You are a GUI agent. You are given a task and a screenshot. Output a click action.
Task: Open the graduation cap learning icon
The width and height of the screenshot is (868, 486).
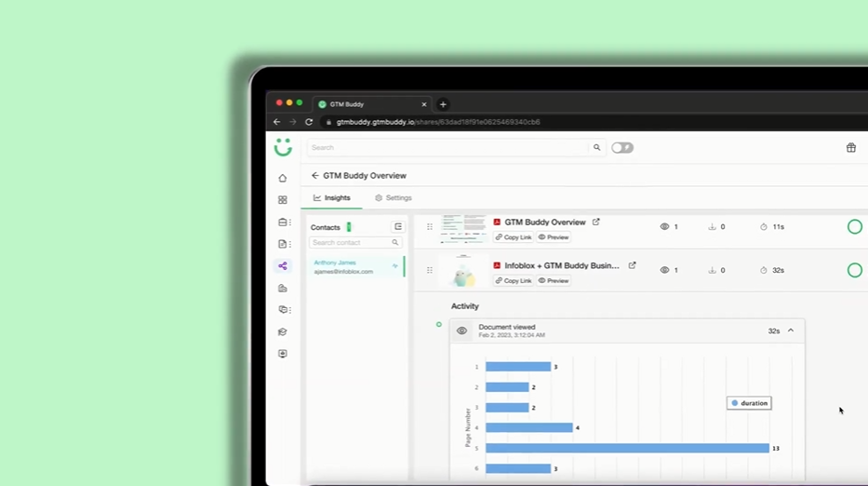283,332
